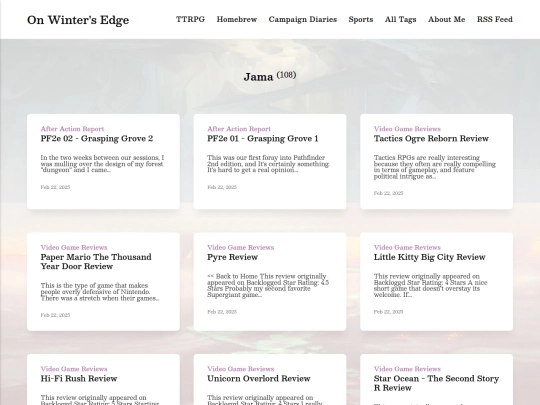Visit the About Me page
This screenshot has height=405, width=540.
(446, 19)
